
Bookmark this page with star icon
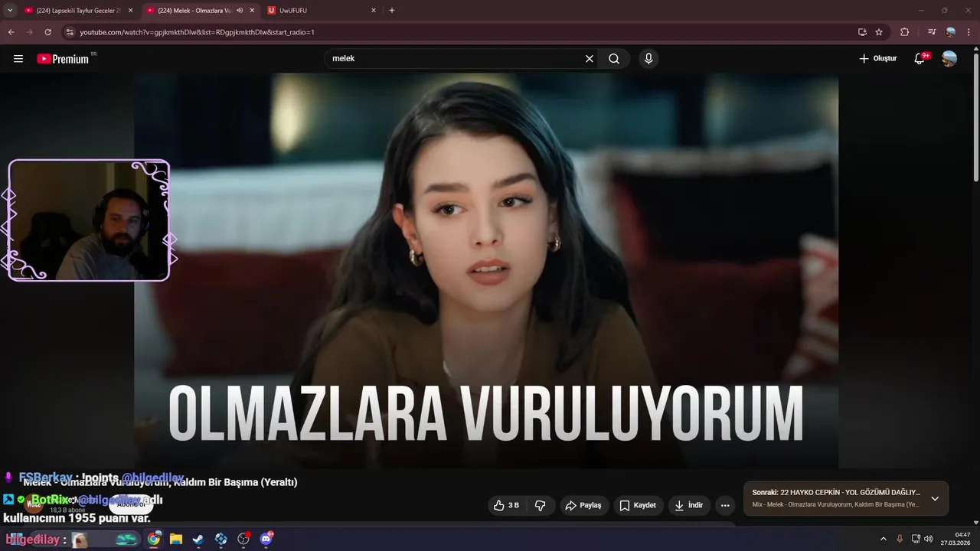(879, 32)
